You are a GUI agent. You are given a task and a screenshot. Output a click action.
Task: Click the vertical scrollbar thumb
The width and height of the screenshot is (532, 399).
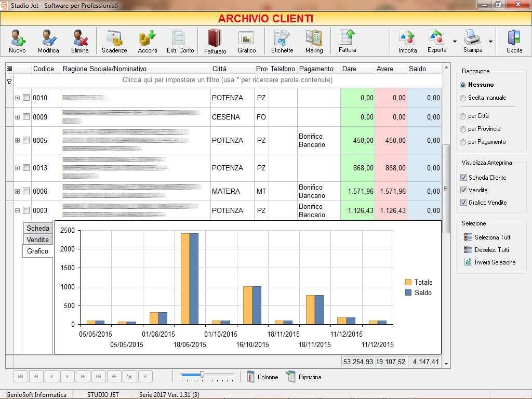(x=446, y=189)
